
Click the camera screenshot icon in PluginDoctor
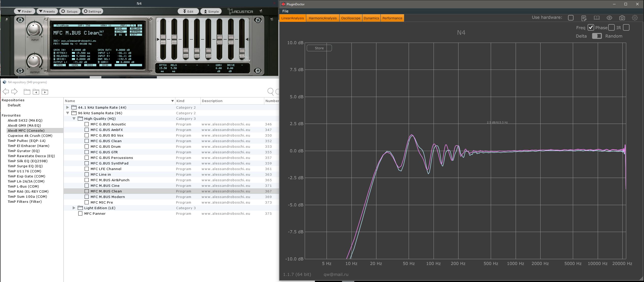click(x=622, y=18)
